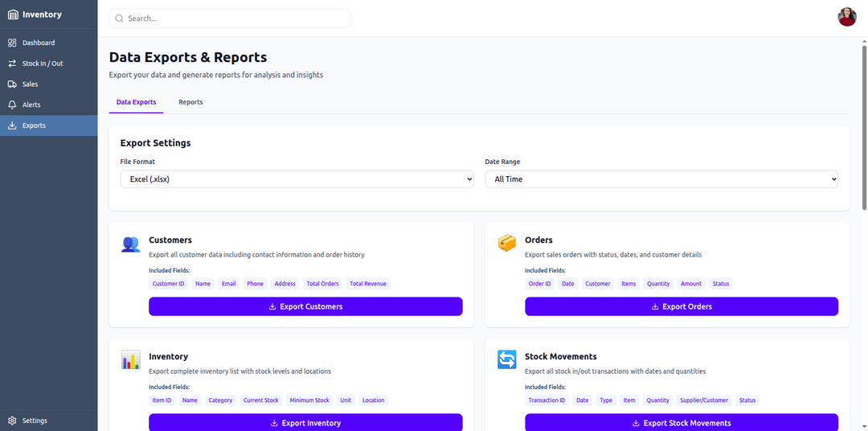The height and width of the screenshot is (431, 868).
Task: Click the Email field tag
Action: point(228,284)
